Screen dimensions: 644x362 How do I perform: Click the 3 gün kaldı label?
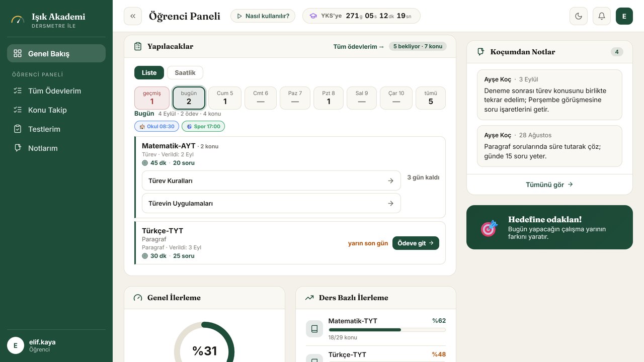423,177
